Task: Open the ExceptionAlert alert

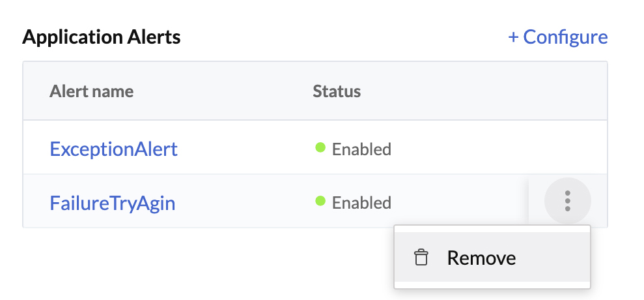Action: (113, 149)
